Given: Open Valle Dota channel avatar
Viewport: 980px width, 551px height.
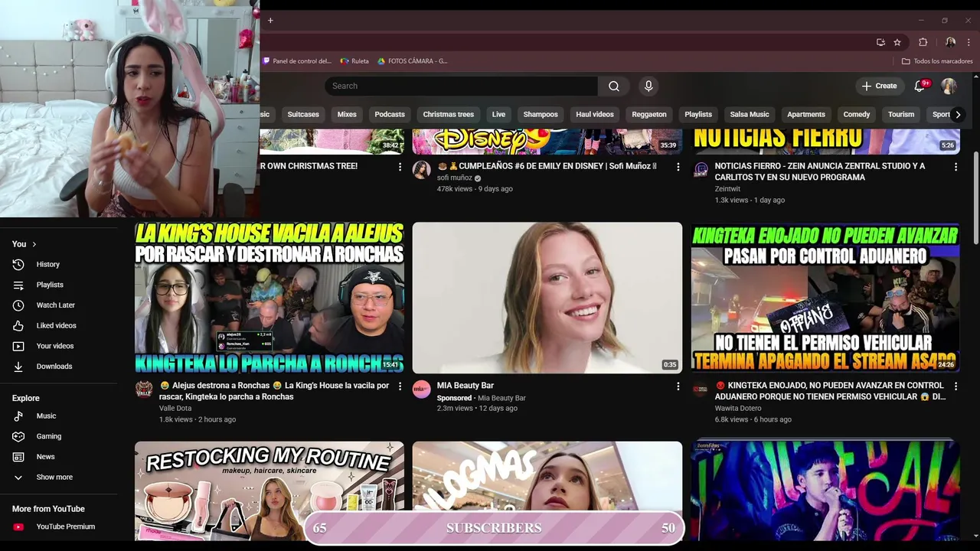Looking at the screenshot, I should pos(144,390).
